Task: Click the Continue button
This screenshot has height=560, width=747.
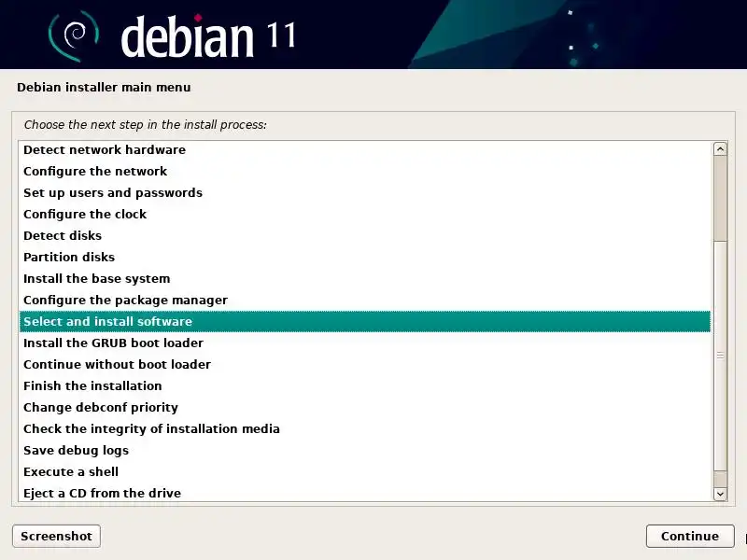Action: (690, 536)
